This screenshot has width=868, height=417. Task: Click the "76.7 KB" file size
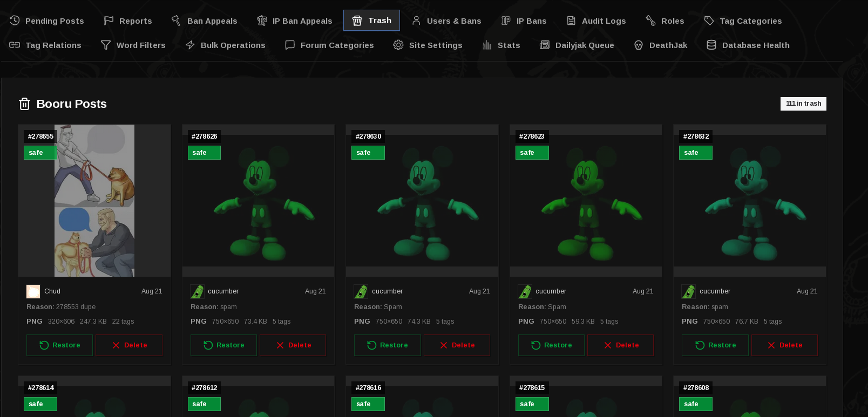pos(747,322)
